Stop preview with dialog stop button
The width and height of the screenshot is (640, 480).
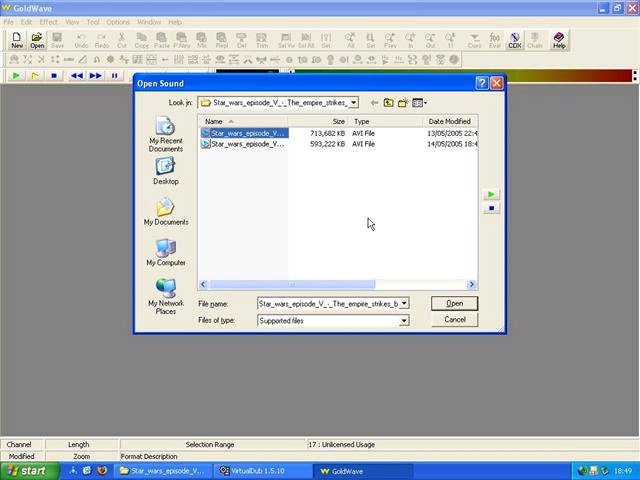pyautogui.click(x=491, y=209)
